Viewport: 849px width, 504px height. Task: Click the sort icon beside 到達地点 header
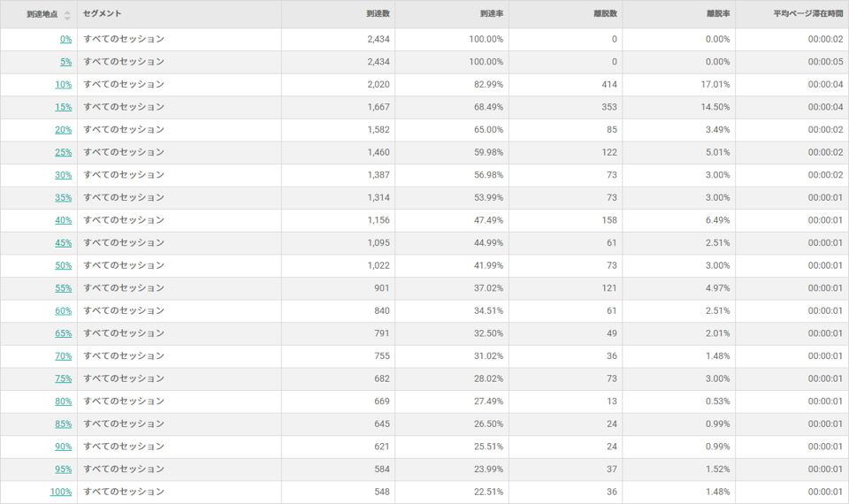click(x=67, y=14)
